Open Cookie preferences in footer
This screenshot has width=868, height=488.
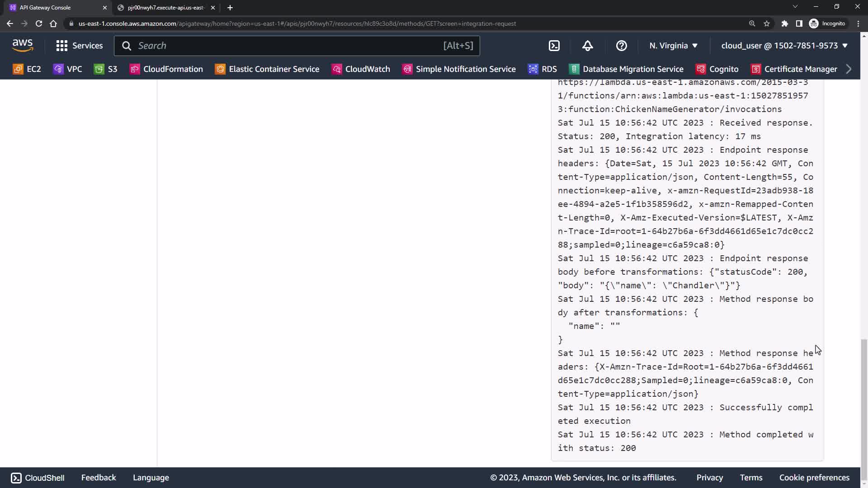[x=814, y=478]
